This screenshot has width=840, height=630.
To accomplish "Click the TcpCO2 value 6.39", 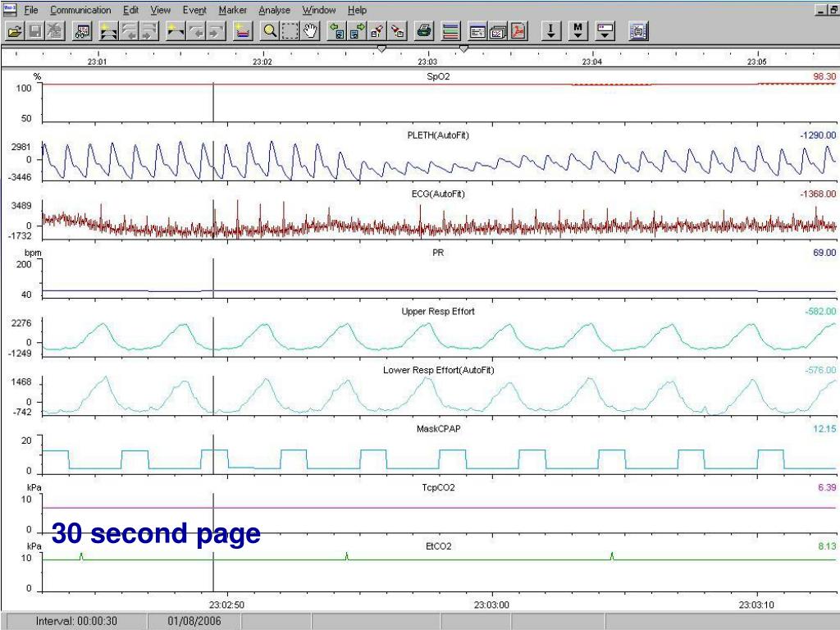I will pos(827,487).
